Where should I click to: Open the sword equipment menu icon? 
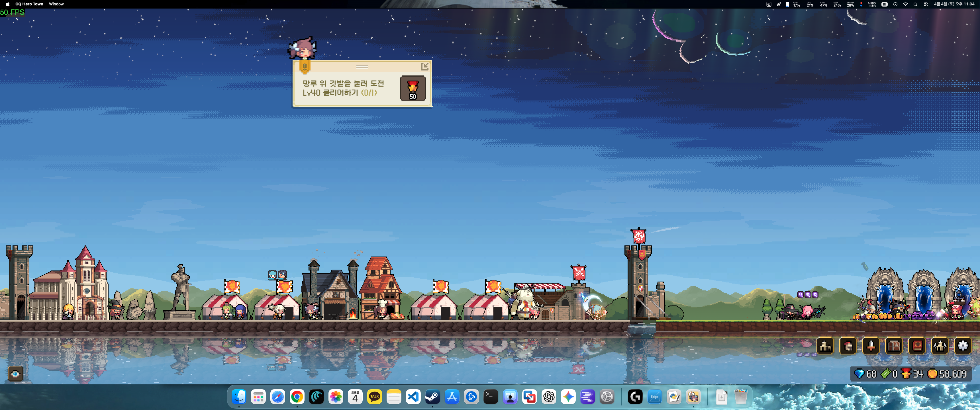[871, 346]
